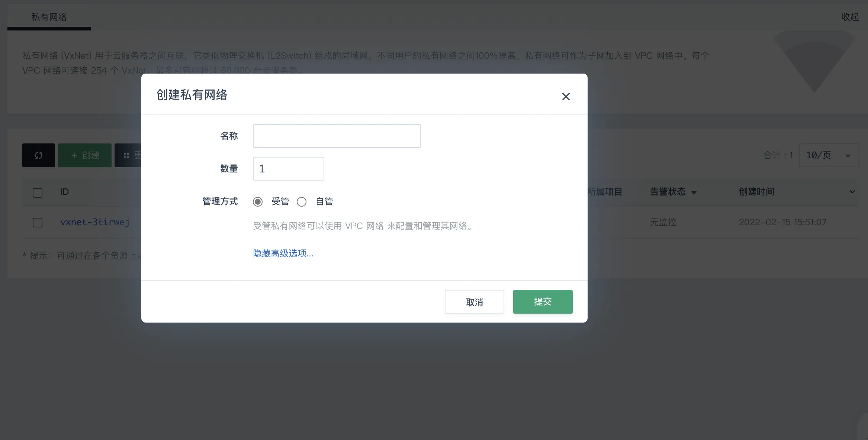The height and width of the screenshot is (440, 868).
Task: Select the 受管 radio button
Action: click(x=258, y=202)
